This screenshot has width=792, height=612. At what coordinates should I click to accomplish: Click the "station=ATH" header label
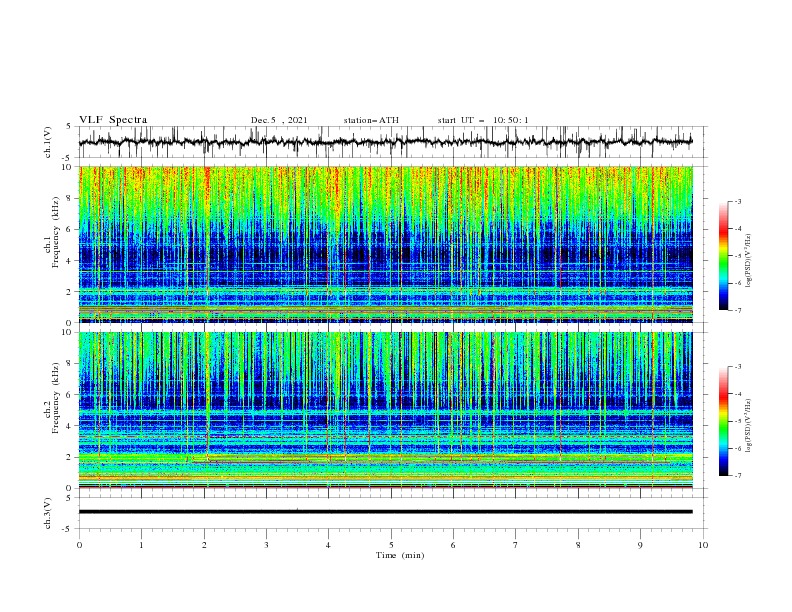pyautogui.click(x=371, y=120)
